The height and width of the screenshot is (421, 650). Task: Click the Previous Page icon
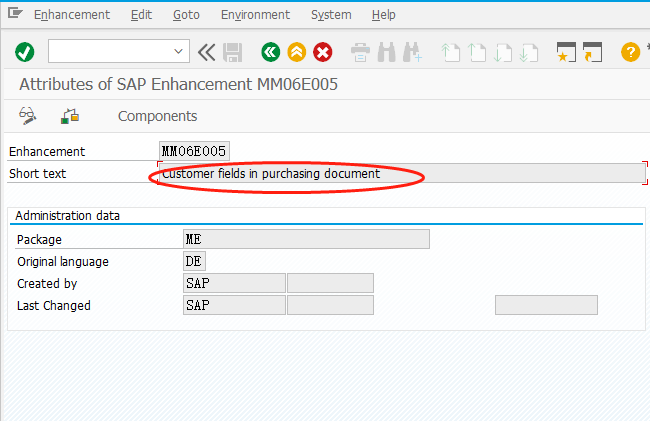point(477,52)
